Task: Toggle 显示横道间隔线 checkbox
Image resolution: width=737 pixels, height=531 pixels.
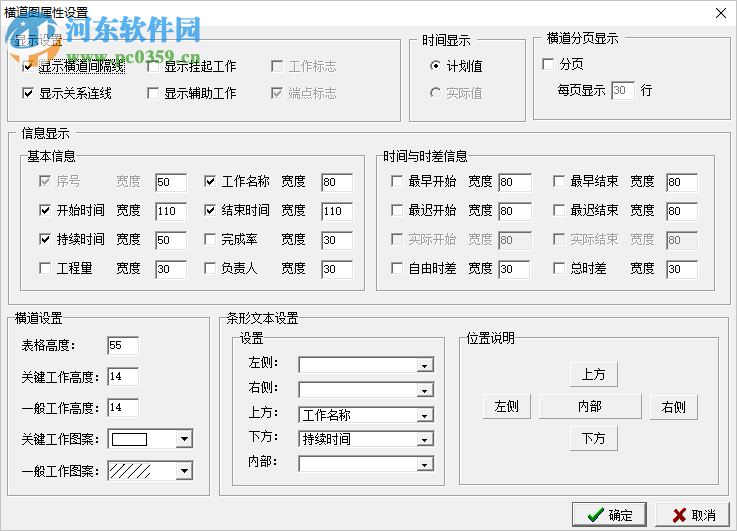Action: pyautogui.click(x=28, y=67)
